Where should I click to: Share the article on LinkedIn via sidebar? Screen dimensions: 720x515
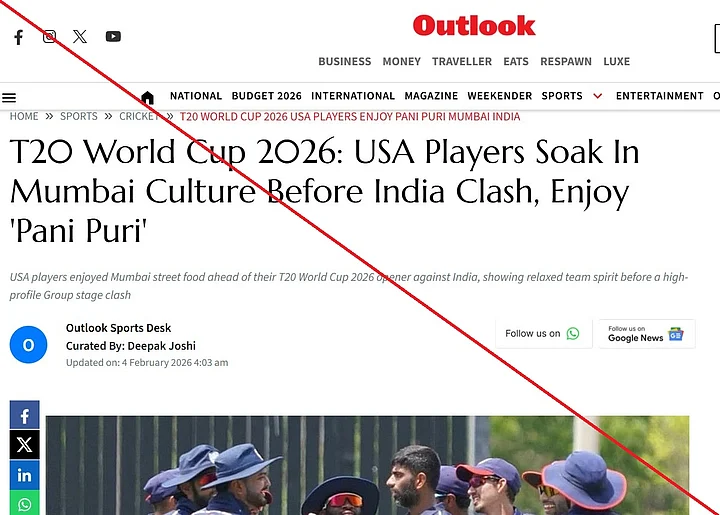[x=24, y=475]
